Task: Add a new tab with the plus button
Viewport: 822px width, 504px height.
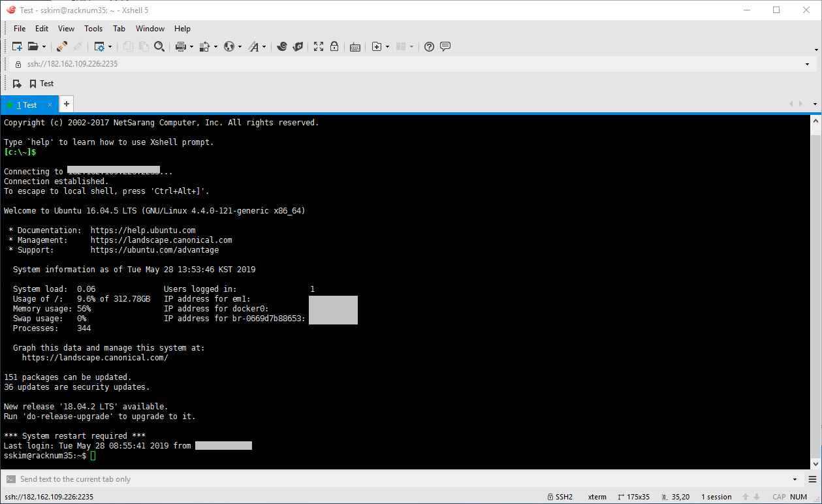Action: coord(66,104)
